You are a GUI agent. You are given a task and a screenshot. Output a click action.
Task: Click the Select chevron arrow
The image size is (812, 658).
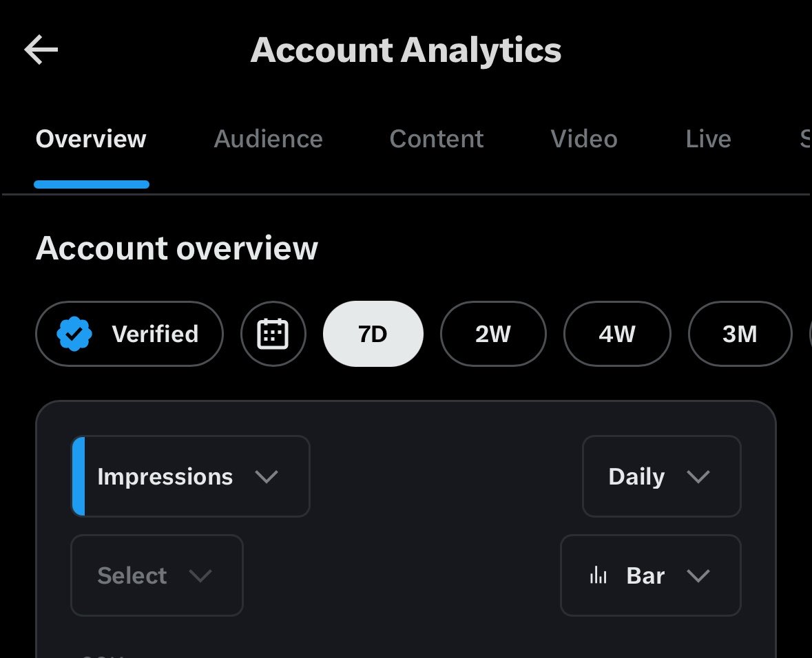pyautogui.click(x=200, y=575)
